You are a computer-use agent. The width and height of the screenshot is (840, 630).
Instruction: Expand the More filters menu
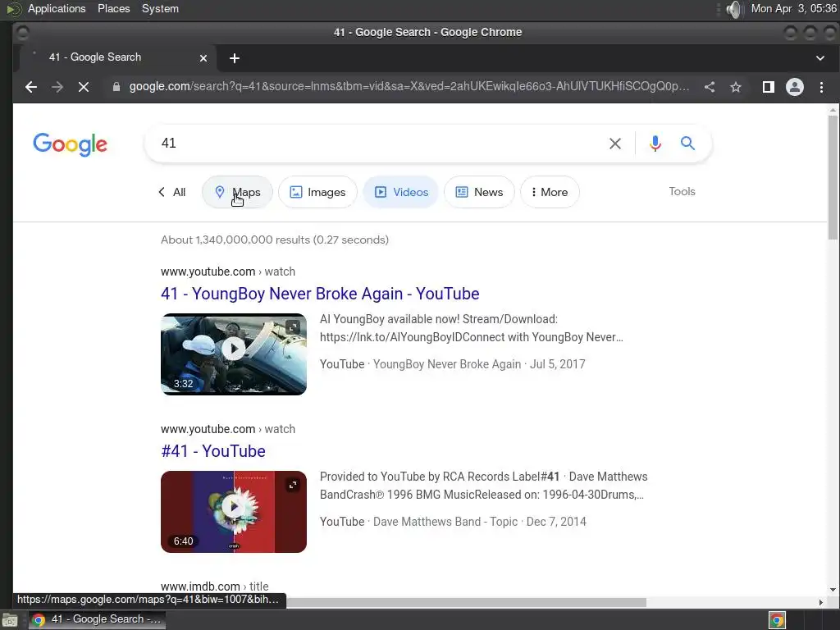tap(550, 192)
